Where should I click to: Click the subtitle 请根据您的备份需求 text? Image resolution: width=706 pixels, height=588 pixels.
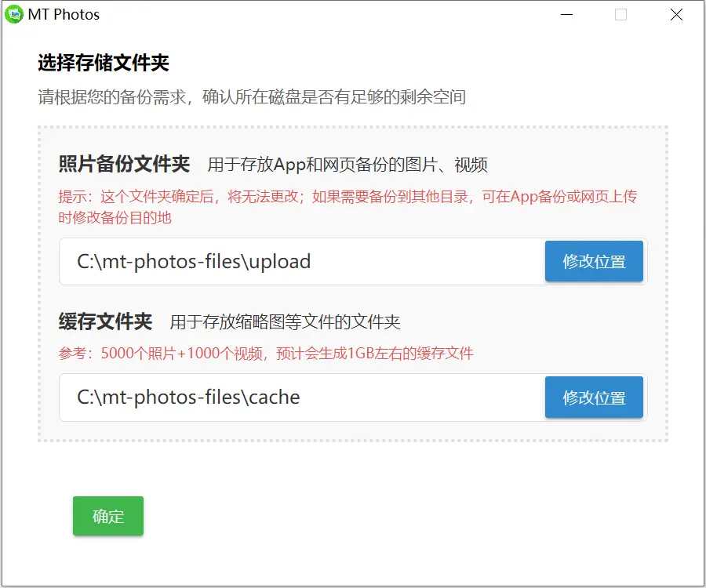pyautogui.click(x=252, y=97)
